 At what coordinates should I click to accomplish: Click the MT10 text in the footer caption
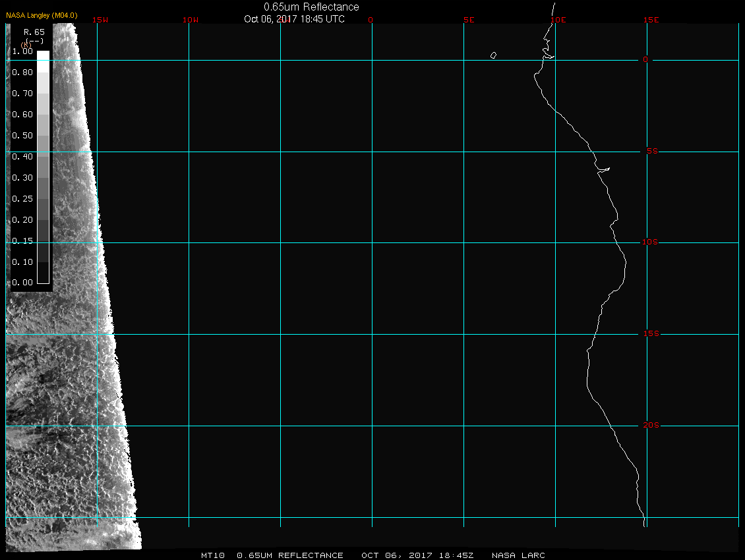click(214, 555)
